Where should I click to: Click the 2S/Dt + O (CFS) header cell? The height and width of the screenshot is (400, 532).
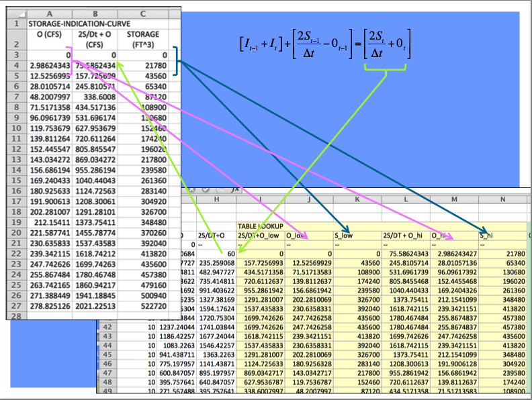coord(95,40)
